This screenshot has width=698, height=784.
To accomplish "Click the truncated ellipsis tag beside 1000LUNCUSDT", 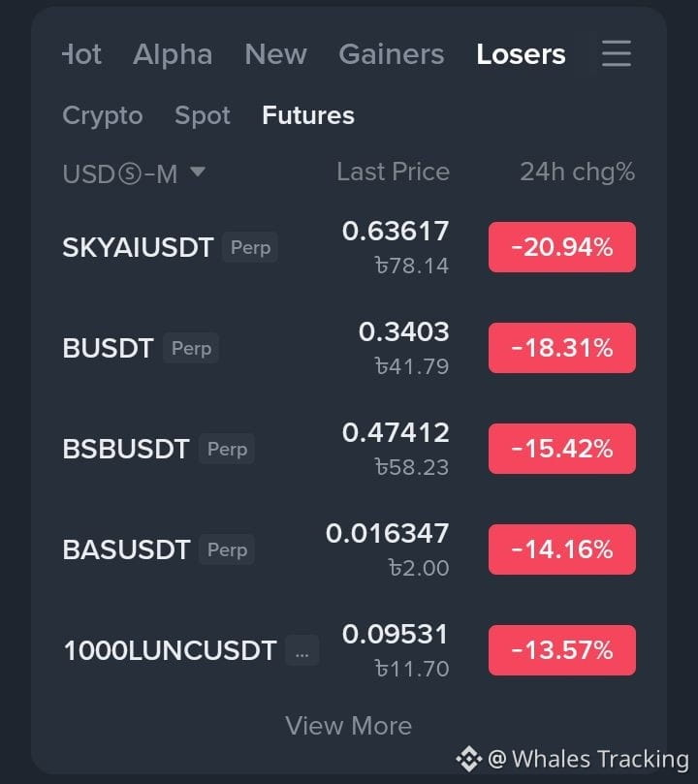I will click(302, 650).
